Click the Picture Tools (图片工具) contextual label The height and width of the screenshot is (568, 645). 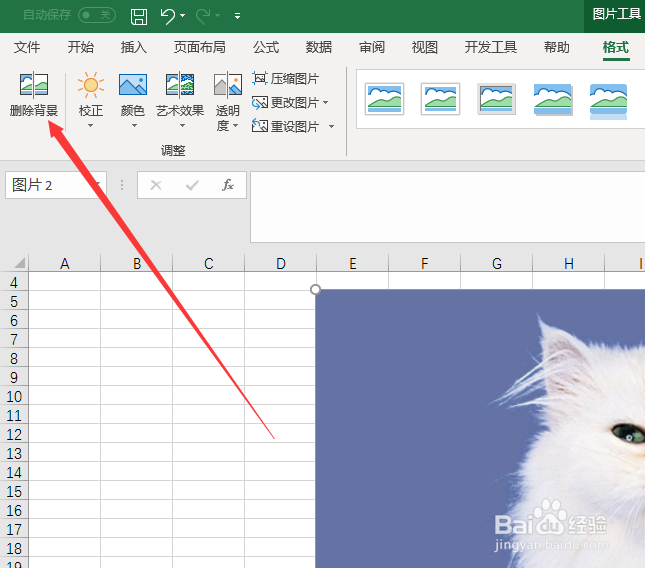point(616,14)
